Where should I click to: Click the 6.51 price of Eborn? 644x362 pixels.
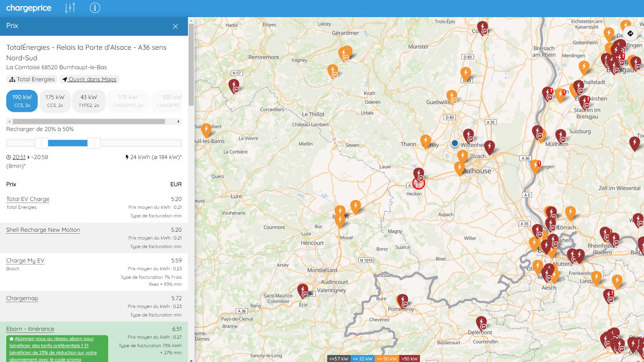coord(177,329)
